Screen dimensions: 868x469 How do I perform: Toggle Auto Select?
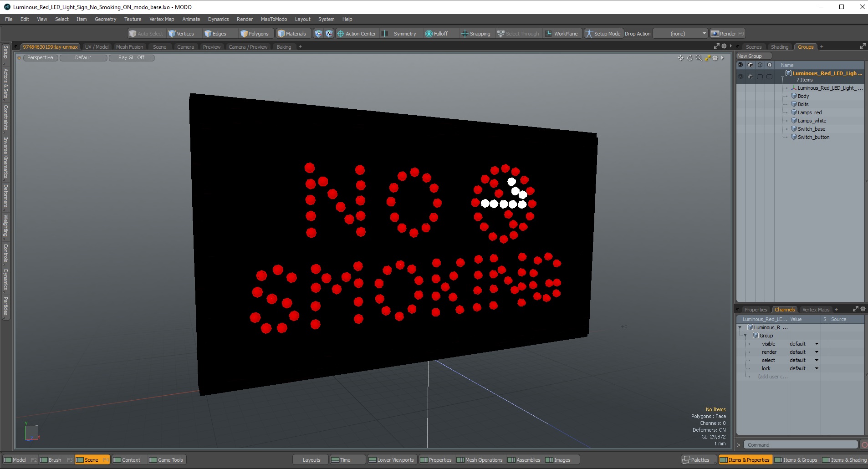pos(146,34)
